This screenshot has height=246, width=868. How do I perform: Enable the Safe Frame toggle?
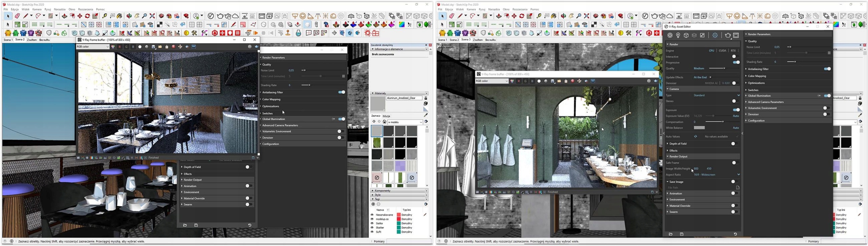coord(734,163)
